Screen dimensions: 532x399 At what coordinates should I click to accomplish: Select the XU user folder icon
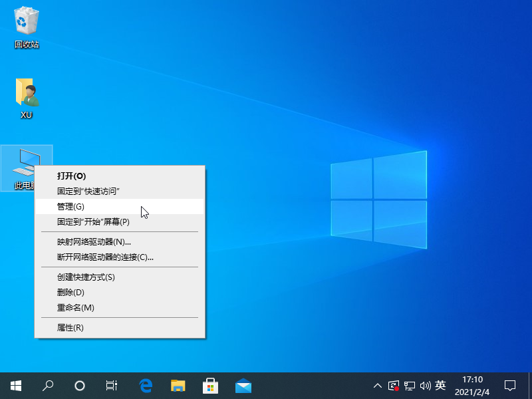pos(27,94)
